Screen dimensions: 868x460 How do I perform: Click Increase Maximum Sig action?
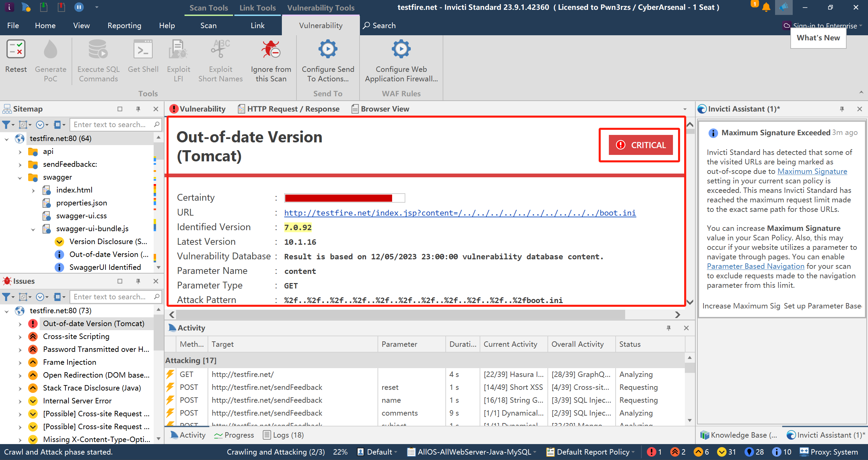pyautogui.click(x=741, y=306)
